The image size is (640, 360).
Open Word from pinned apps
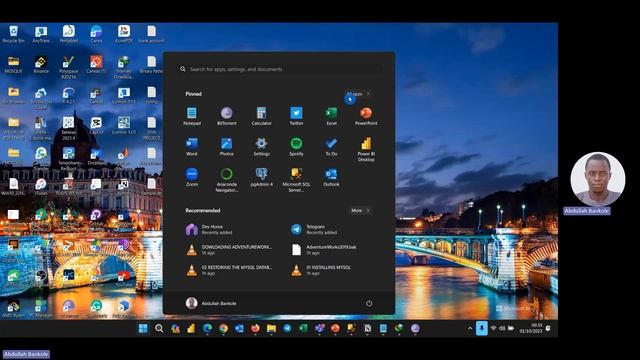coord(192,147)
